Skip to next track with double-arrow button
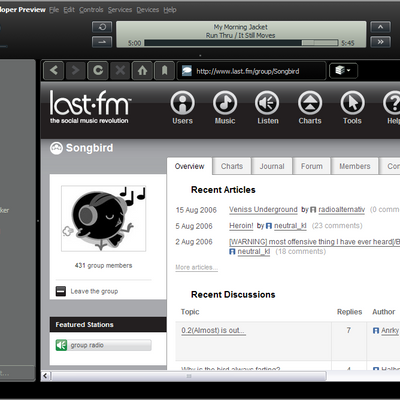This screenshot has width=400, height=400. pyautogui.click(x=380, y=42)
